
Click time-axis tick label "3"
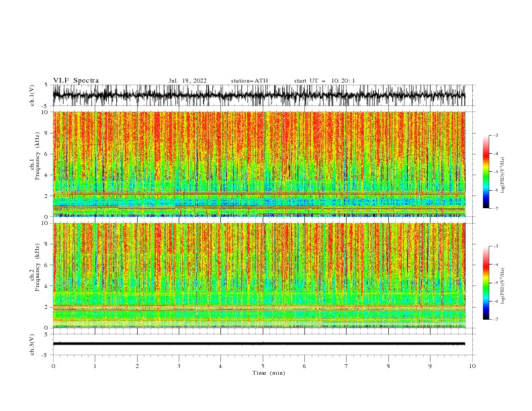(x=179, y=366)
